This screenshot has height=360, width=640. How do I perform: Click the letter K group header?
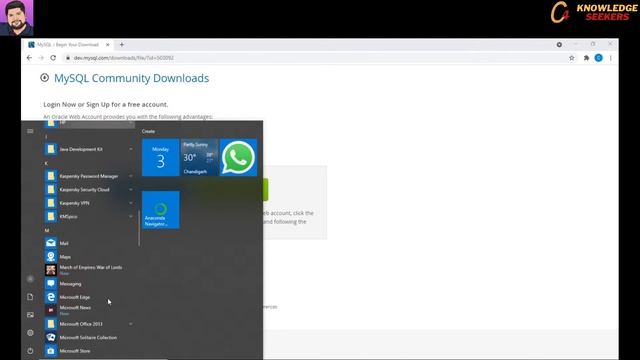(x=46, y=163)
